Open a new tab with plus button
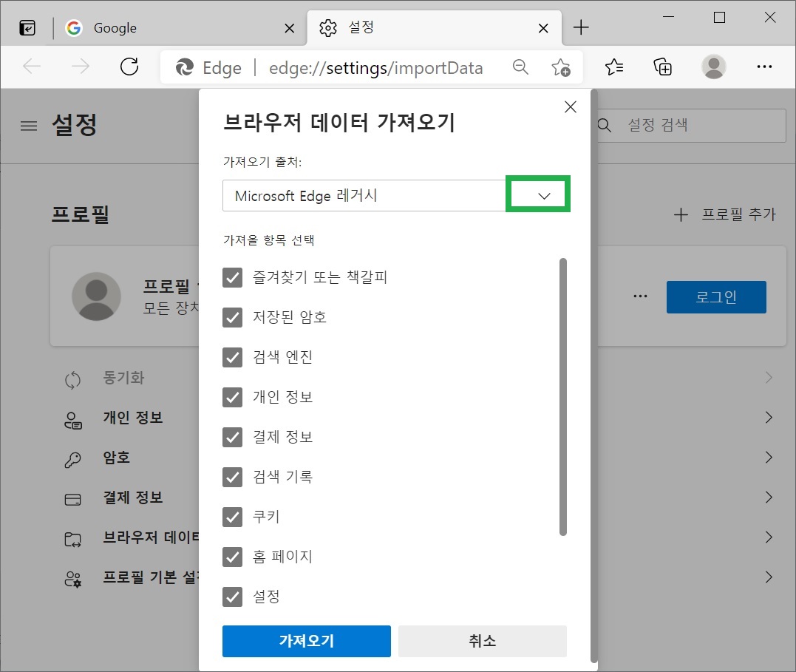Screen dimensions: 796x672 [581, 27]
